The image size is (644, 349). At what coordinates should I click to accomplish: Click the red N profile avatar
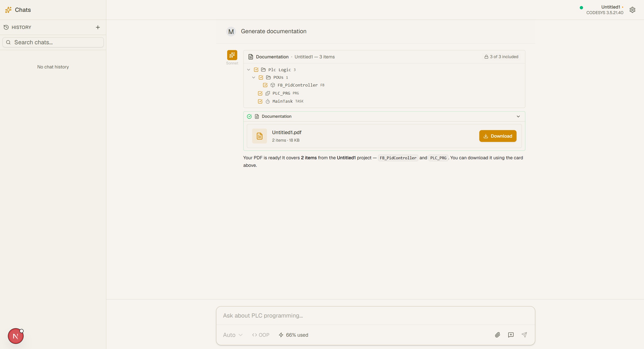16,336
